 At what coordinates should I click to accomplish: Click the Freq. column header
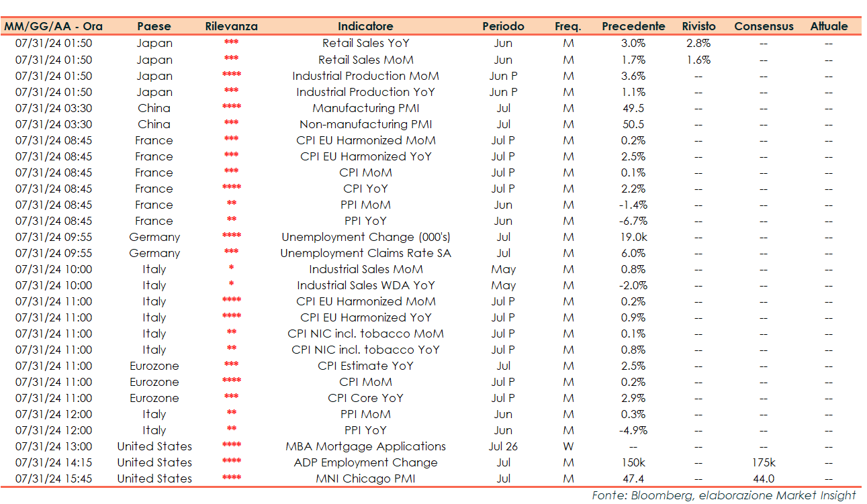[568, 27]
